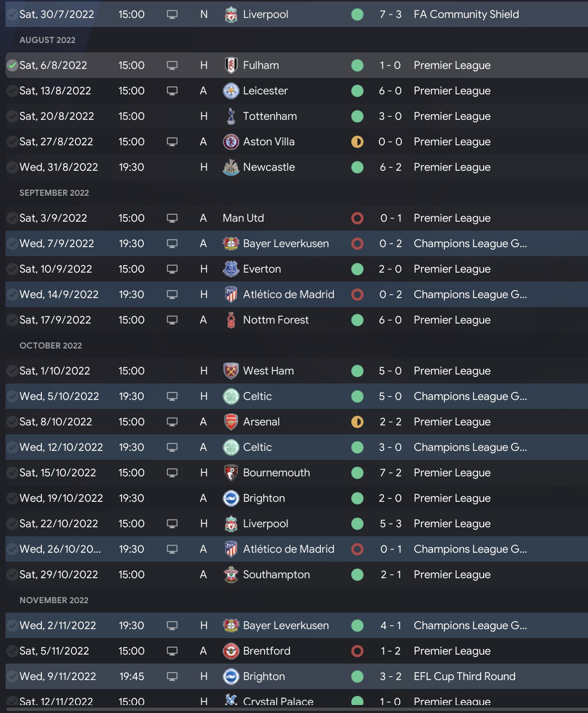Open the Aston Villa team link
The width and height of the screenshot is (588, 713).
(269, 142)
